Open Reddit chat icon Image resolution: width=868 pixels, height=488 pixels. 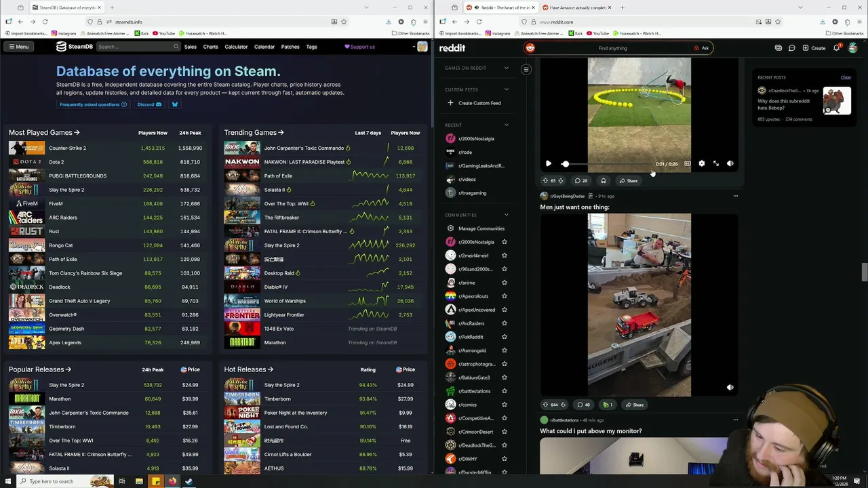[x=791, y=48]
